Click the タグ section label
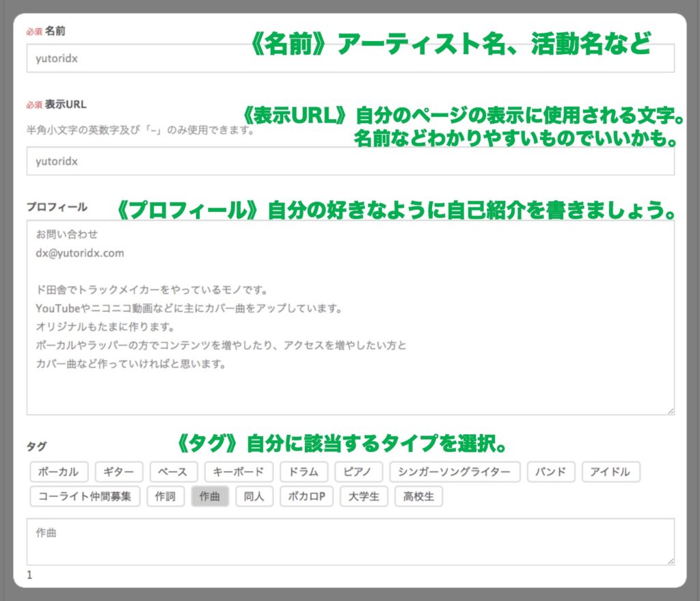Viewport: 700px width, 601px height. pos(36,446)
